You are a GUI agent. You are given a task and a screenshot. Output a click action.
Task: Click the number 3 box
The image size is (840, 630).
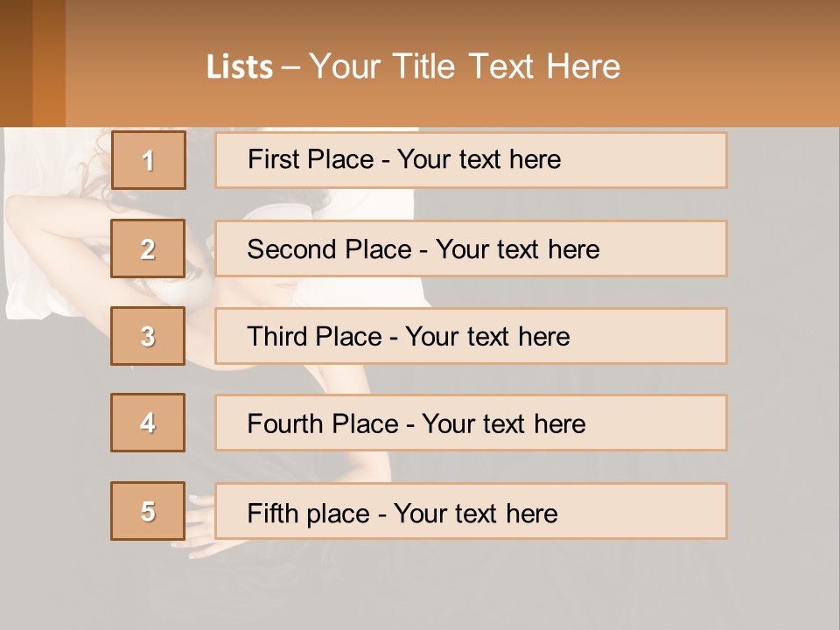(x=148, y=336)
